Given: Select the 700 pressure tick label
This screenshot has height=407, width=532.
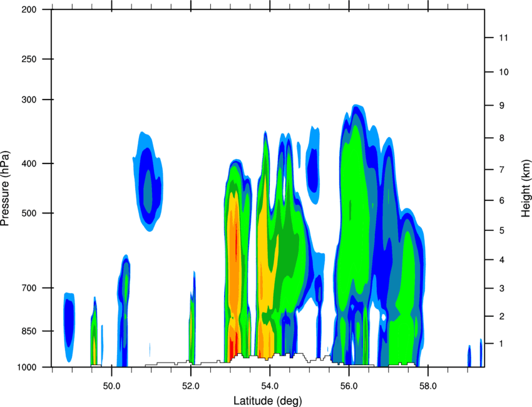Looking at the screenshot, I should click(29, 288).
